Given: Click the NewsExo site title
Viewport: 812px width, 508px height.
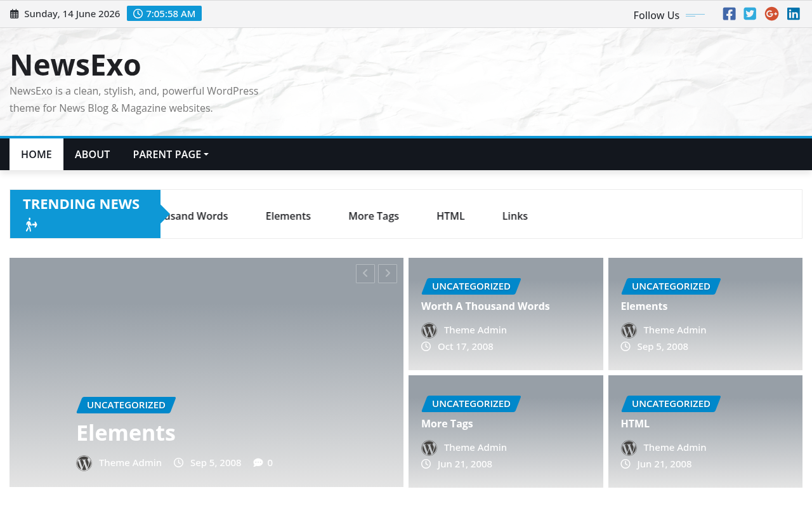Looking at the screenshot, I should [75, 65].
